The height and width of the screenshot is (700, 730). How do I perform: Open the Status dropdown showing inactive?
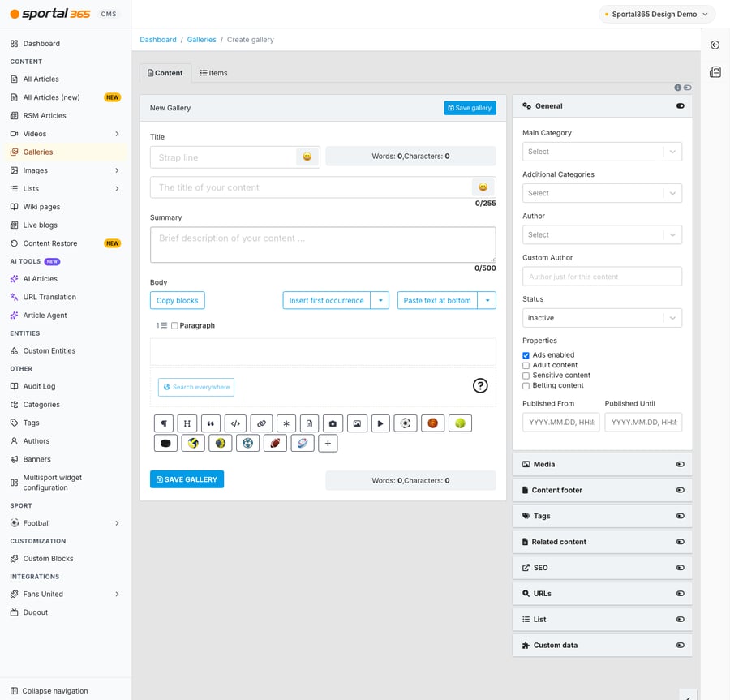pos(602,318)
